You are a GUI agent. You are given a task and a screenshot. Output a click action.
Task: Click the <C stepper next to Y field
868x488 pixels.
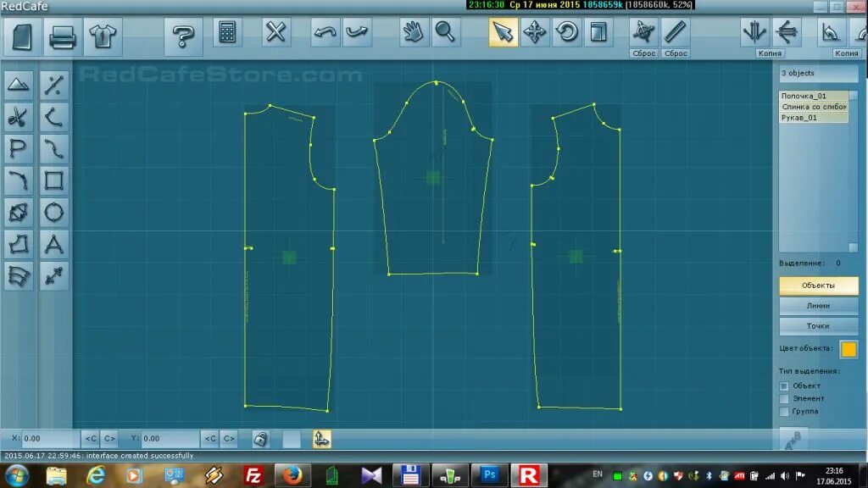[x=210, y=439]
